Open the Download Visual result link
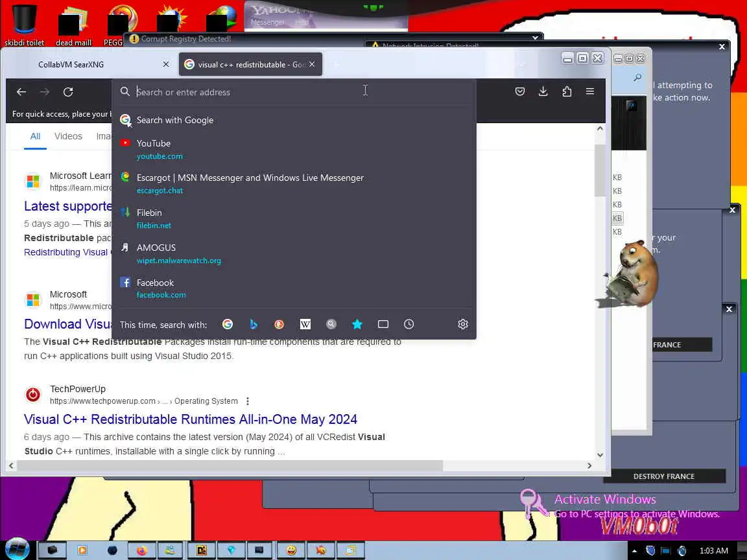The width and height of the screenshot is (747, 560). pos(67,324)
